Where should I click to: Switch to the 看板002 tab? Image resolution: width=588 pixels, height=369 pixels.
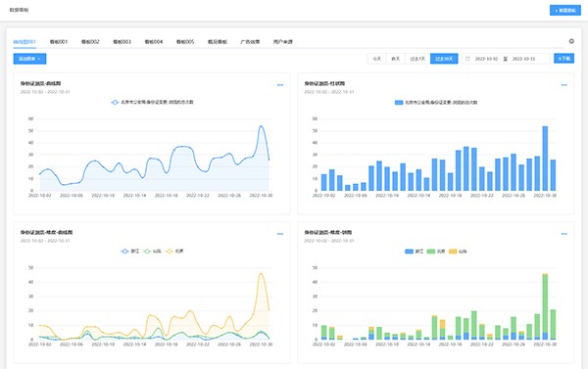click(90, 41)
